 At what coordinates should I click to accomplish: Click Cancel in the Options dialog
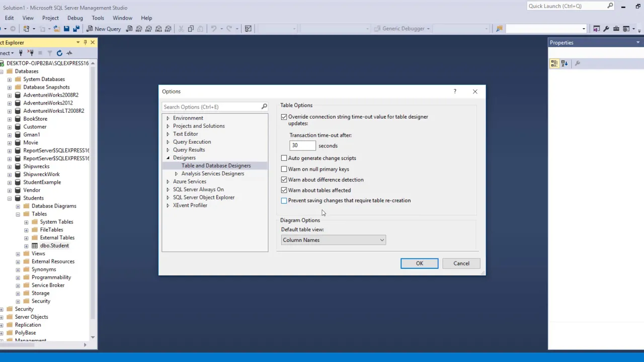(461, 263)
